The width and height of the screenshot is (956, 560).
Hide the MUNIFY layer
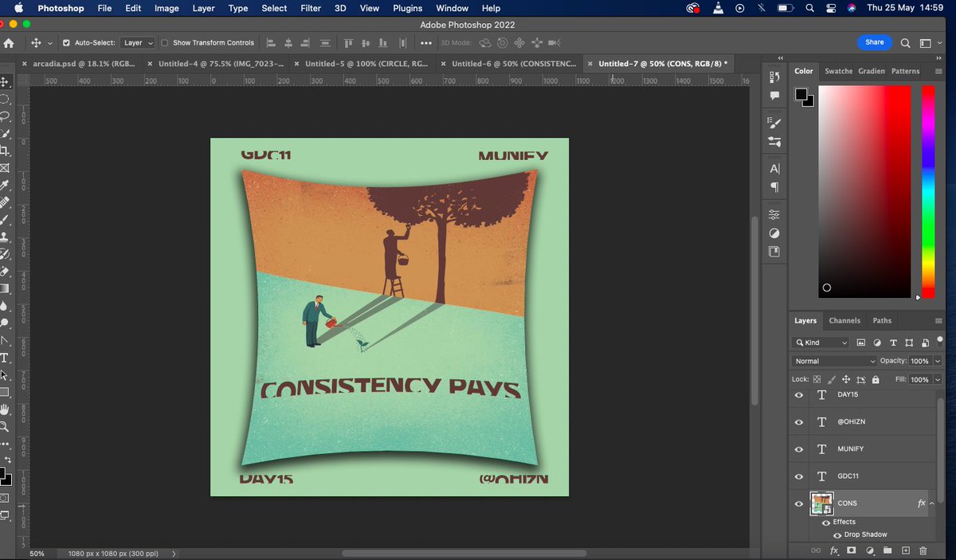click(799, 449)
